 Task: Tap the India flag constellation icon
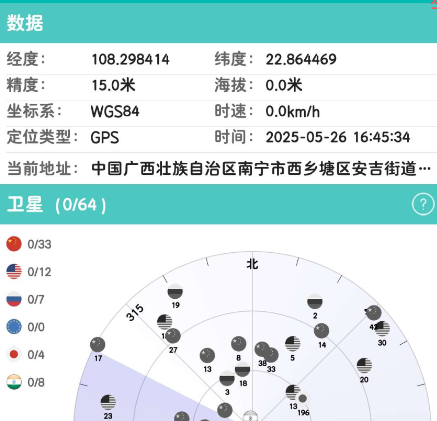pos(14,382)
